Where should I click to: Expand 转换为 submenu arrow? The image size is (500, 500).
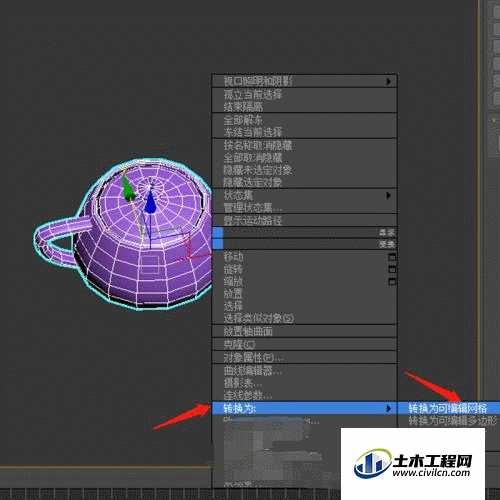pos(388,408)
